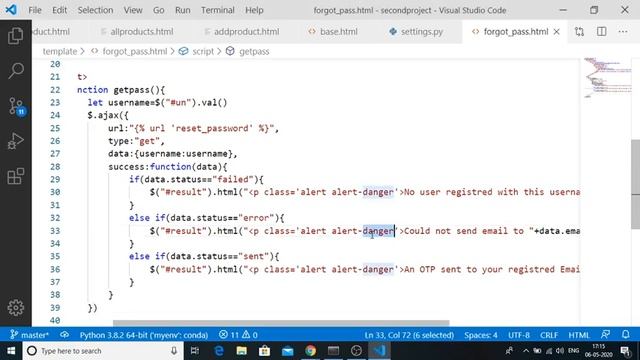Open the Edit menu

pyautogui.click(x=59, y=10)
